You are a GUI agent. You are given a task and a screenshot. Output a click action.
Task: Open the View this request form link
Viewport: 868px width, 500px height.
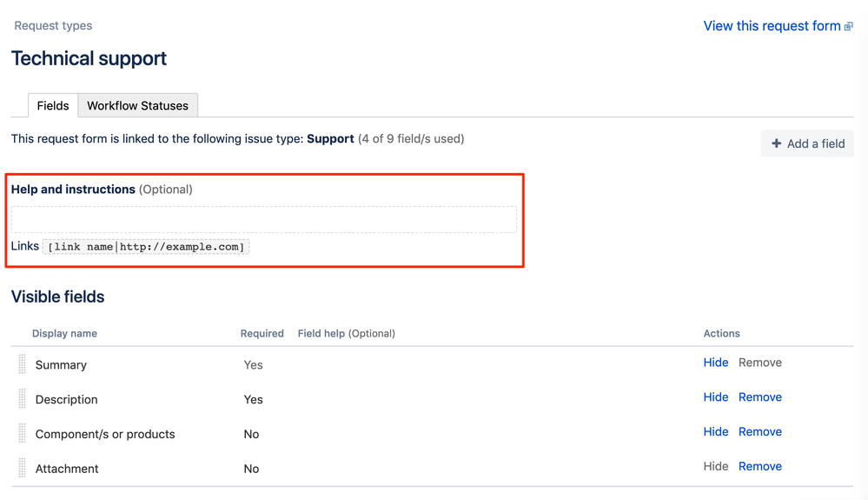772,26
